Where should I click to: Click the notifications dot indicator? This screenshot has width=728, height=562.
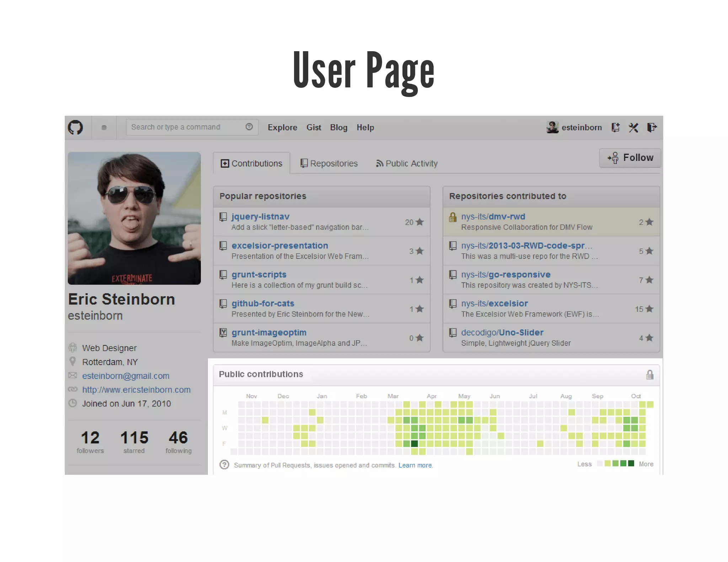point(104,128)
